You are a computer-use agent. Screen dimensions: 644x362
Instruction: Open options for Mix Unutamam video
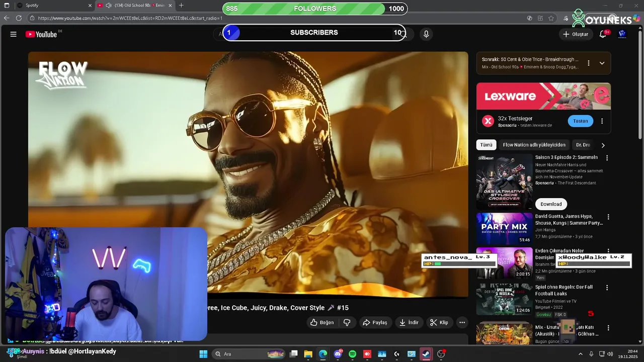pos(608,328)
